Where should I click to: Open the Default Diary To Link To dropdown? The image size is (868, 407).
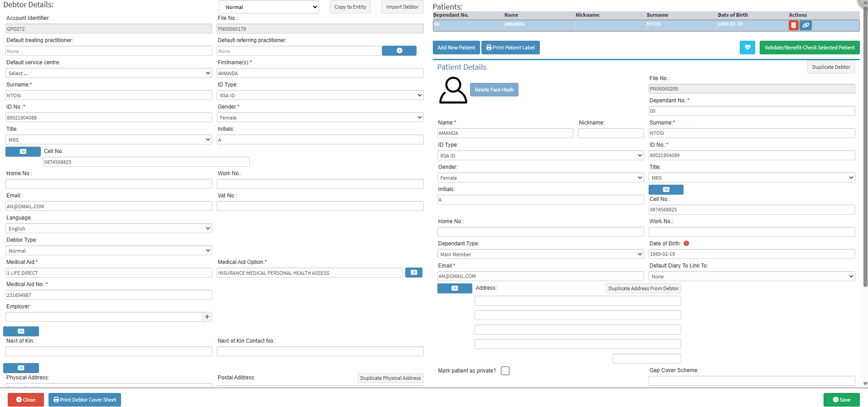752,277
